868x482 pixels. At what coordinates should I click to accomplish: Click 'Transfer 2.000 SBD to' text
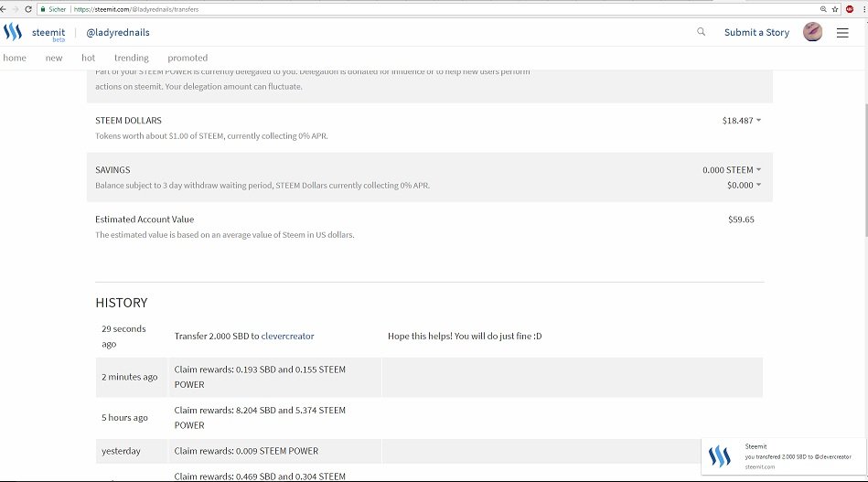217,336
